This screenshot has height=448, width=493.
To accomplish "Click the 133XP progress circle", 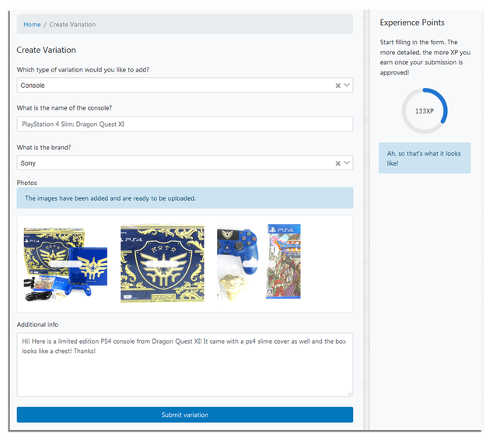I will (425, 110).
